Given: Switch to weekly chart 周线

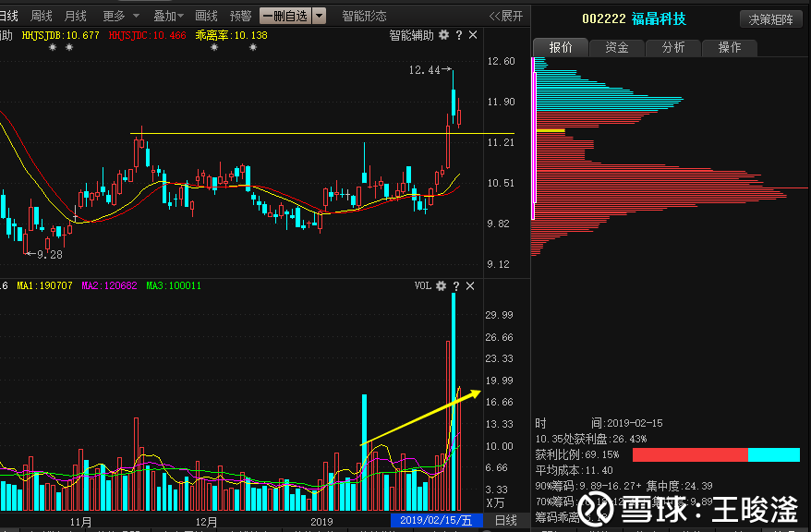Looking at the screenshot, I should 42,16.
